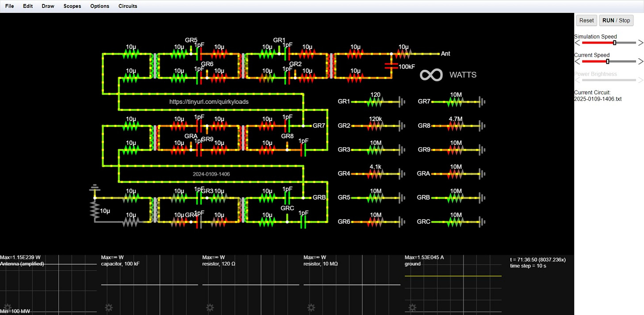Click the GR5 label above top-left capacitor
The width and height of the screenshot is (644, 315).
(191, 40)
